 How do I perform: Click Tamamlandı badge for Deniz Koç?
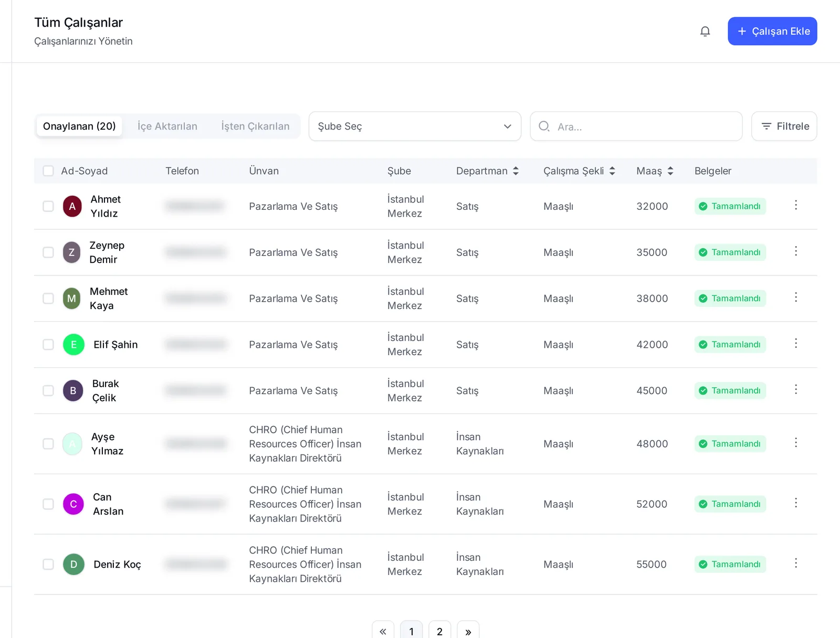730,565
